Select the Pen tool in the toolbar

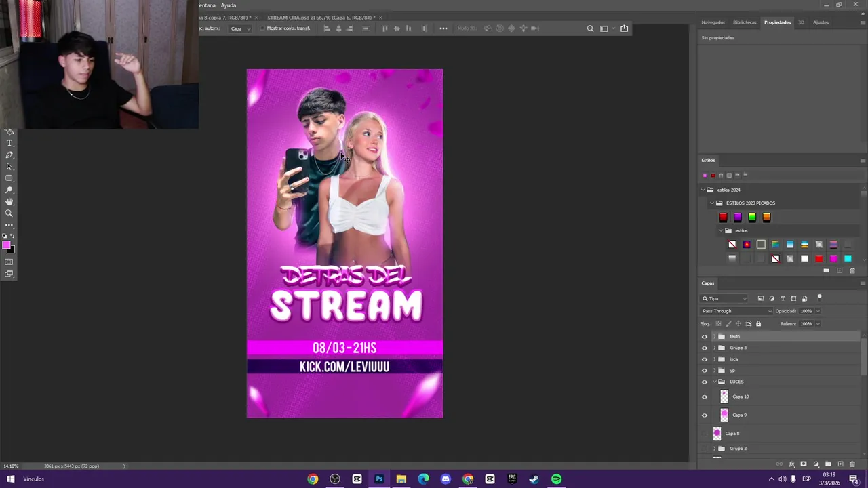pos(9,155)
